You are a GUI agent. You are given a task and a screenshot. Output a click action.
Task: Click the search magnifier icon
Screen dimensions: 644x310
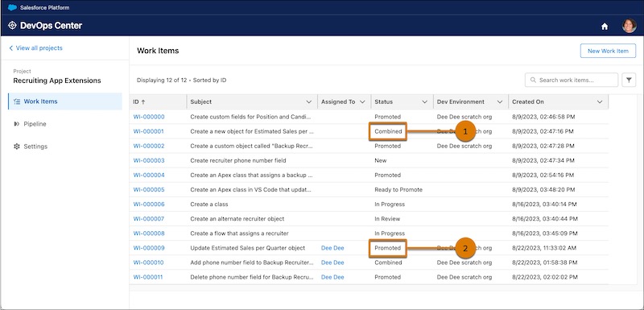pos(533,80)
